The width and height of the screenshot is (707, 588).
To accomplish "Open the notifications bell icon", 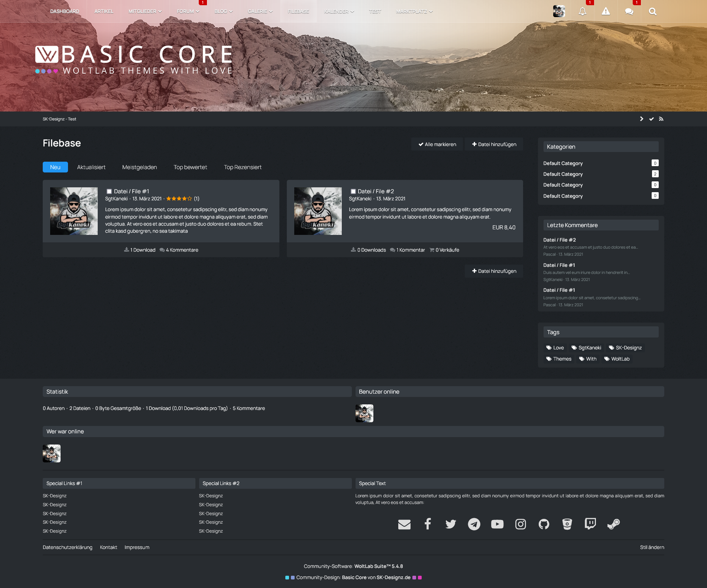I will pos(582,12).
